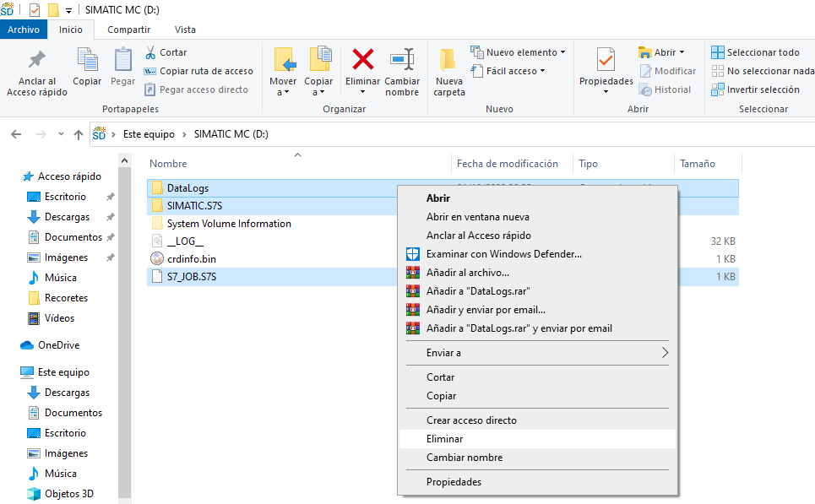This screenshot has width=815, height=504.
Task: Open the Nuevo elemento dropdown
Action: [x=518, y=52]
